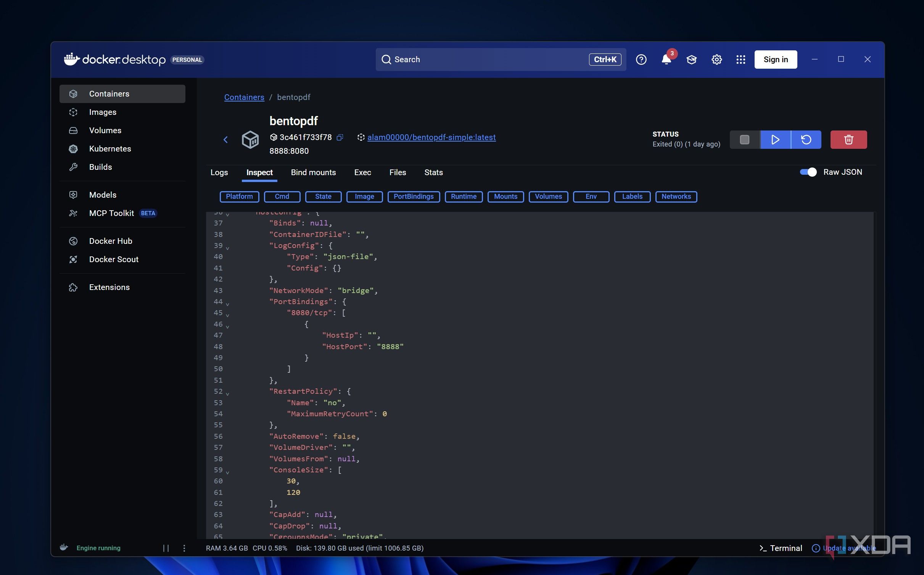
Task: Open Extensions in the sidebar
Action: pos(122,287)
